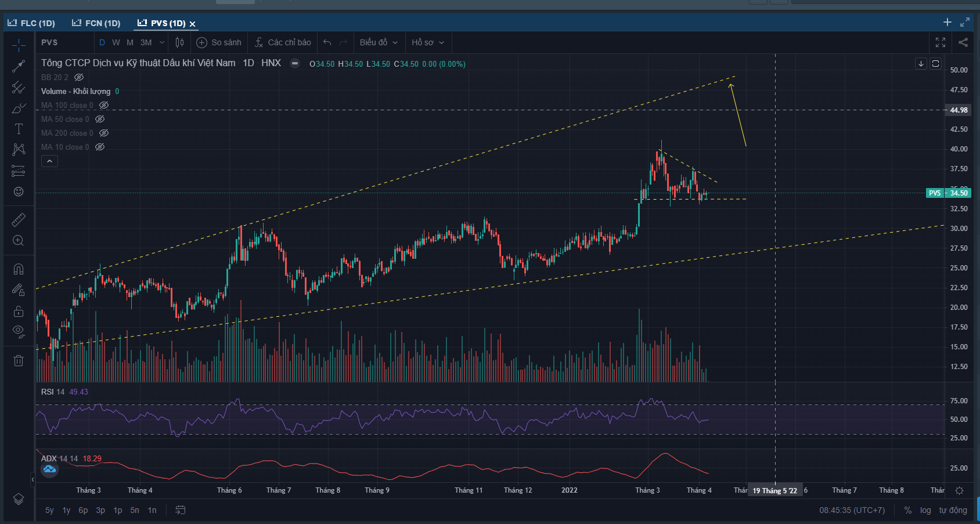The image size is (980, 524).
Task: Toggle MA 50 close visibility
Action: (x=100, y=119)
